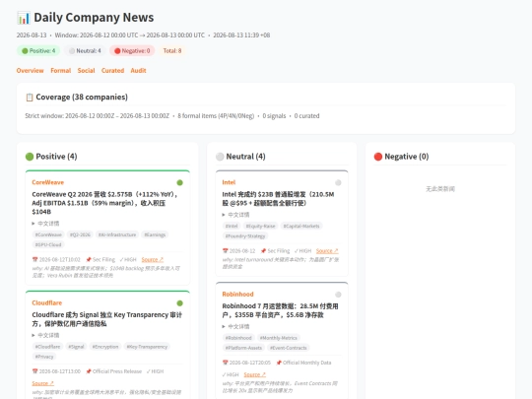The height and width of the screenshot is (399, 532).
Task: Expand 中文详情 on the Intel card
Action: point(235,215)
